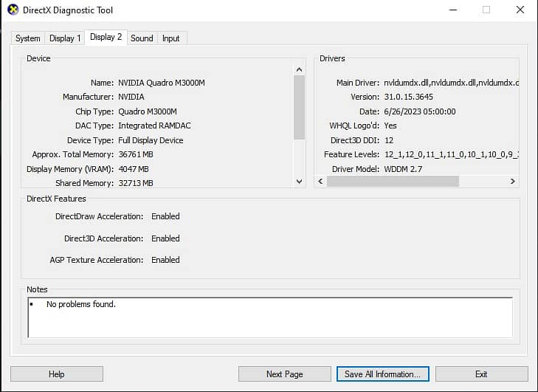Screen dimensions: 538x392
Task: Select the Display 2 tab
Action: 106,37
